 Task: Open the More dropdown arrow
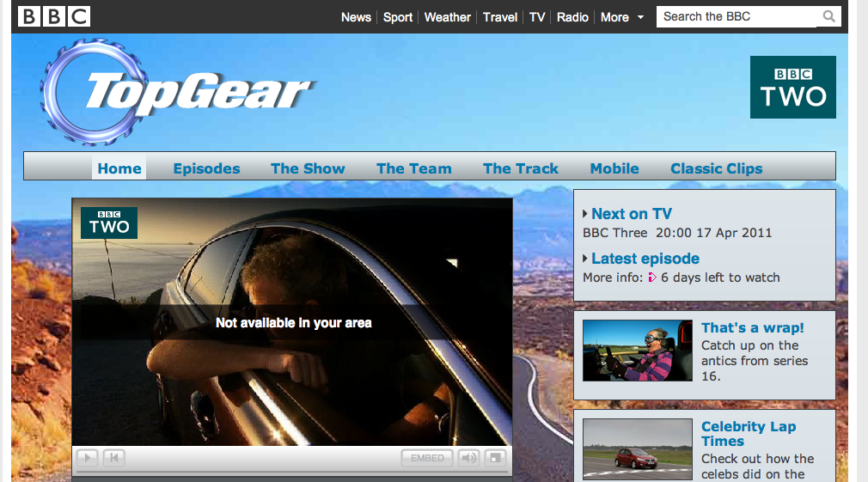pos(640,17)
